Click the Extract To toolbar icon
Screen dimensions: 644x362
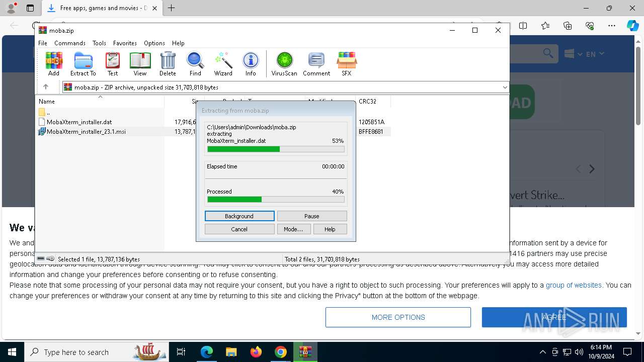click(x=83, y=64)
